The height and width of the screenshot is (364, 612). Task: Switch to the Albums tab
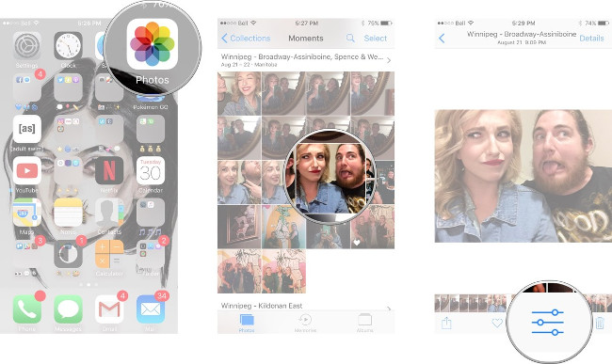pos(365,323)
